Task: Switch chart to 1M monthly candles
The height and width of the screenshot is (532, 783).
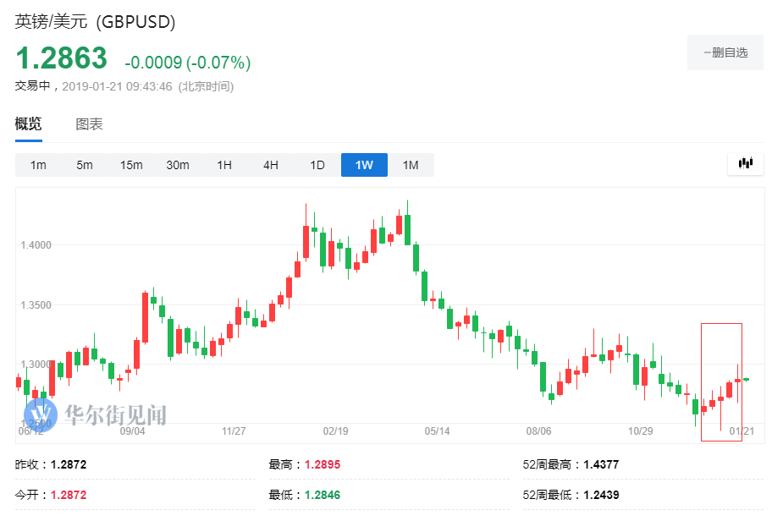Action: pos(411,165)
